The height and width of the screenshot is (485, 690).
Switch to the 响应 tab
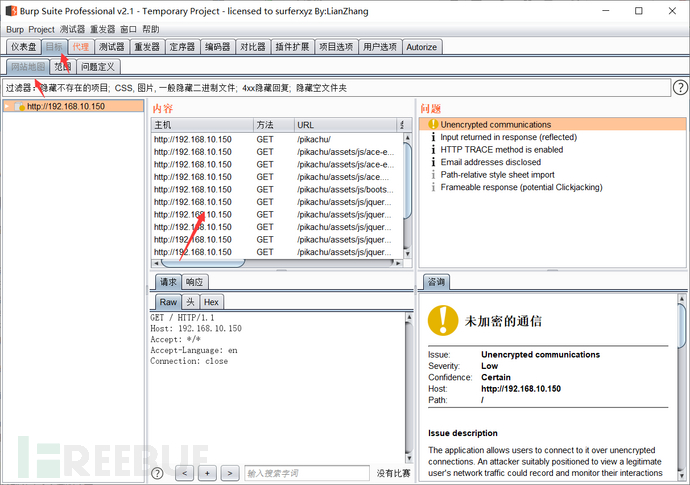point(195,282)
